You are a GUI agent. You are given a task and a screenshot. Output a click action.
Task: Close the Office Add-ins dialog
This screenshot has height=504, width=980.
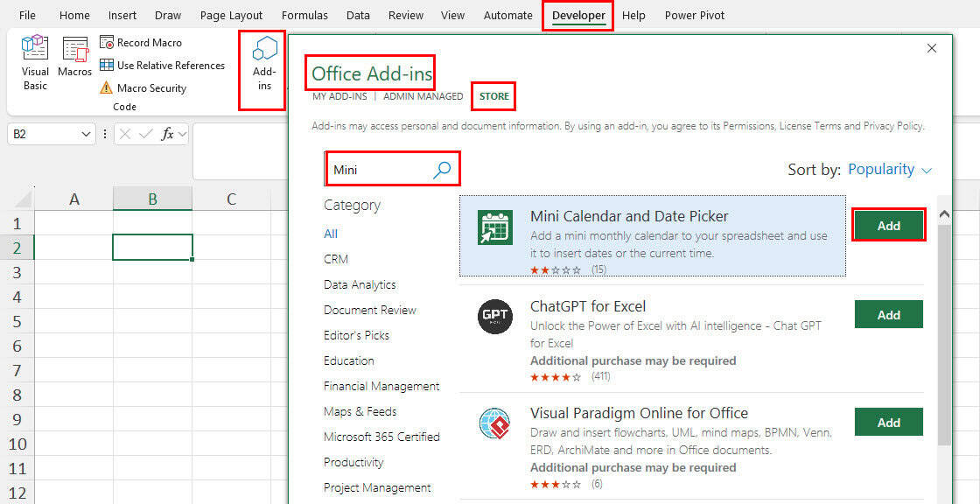(x=932, y=48)
